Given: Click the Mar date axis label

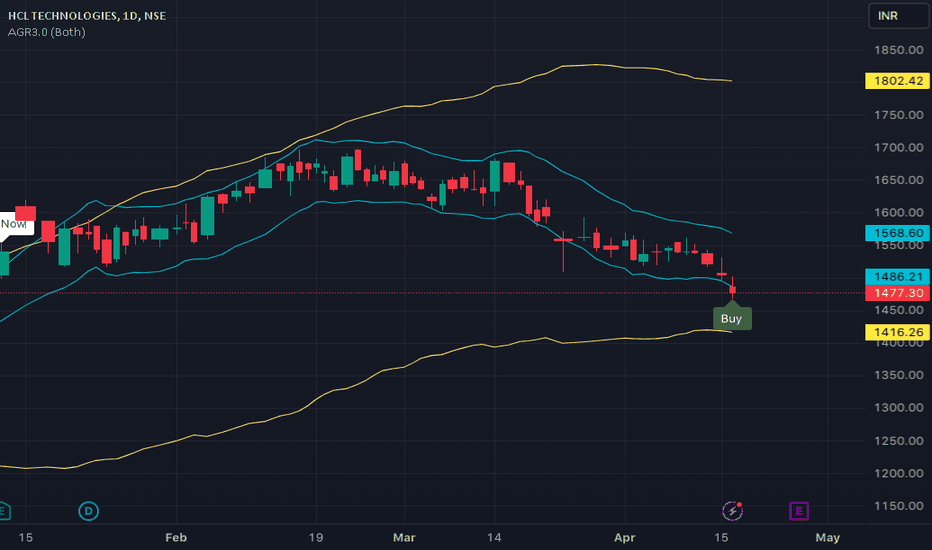Looking at the screenshot, I should pos(404,538).
